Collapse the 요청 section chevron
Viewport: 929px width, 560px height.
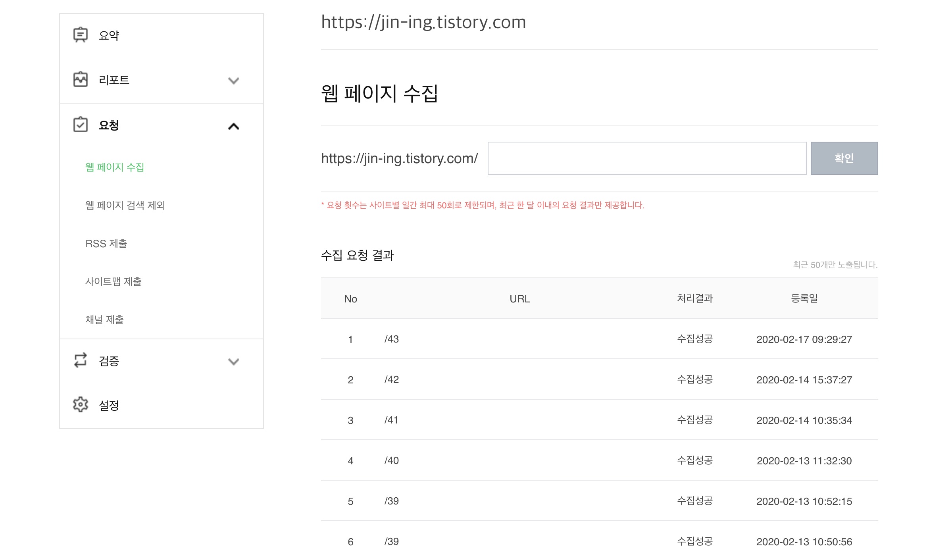(x=233, y=126)
